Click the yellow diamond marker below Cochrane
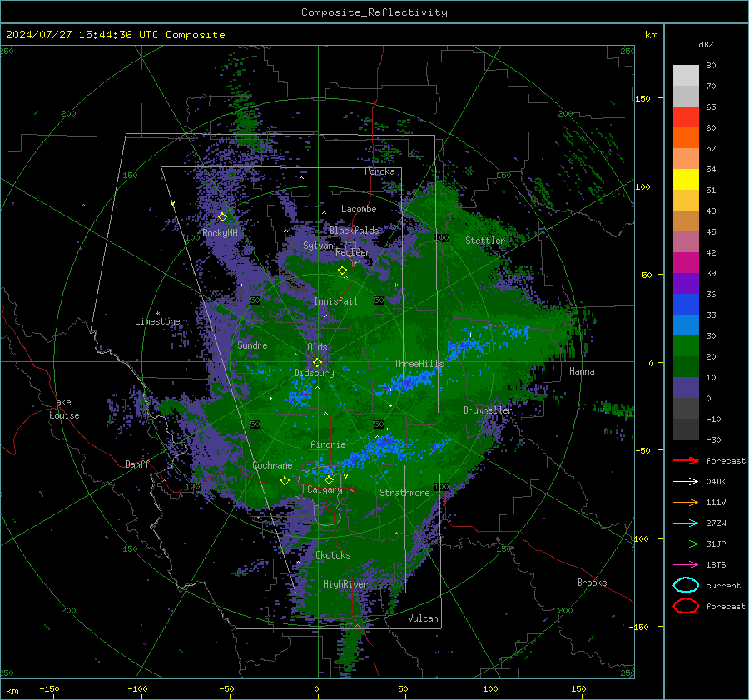Image resolution: width=749 pixels, height=700 pixels. point(285,481)
